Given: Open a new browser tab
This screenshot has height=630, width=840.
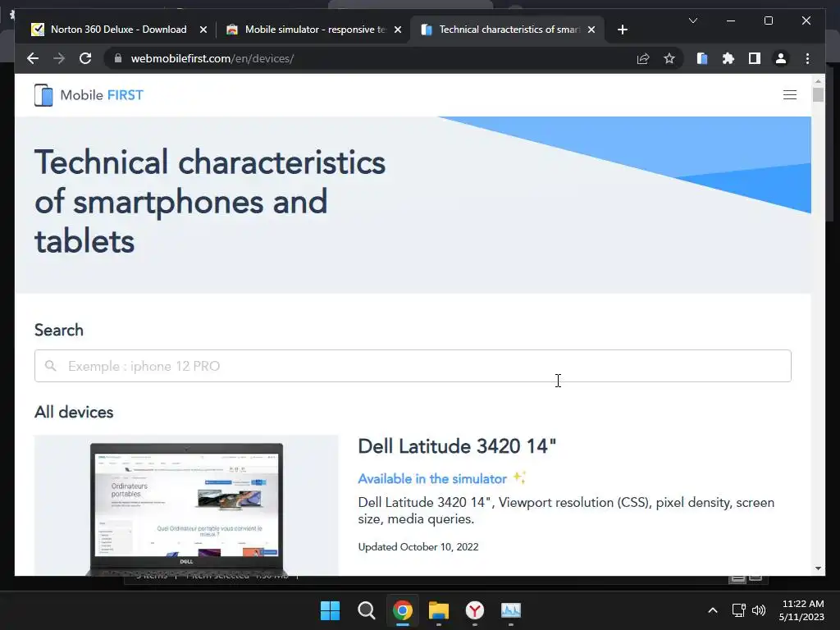Looking at the screenshot, I should 622,30.
